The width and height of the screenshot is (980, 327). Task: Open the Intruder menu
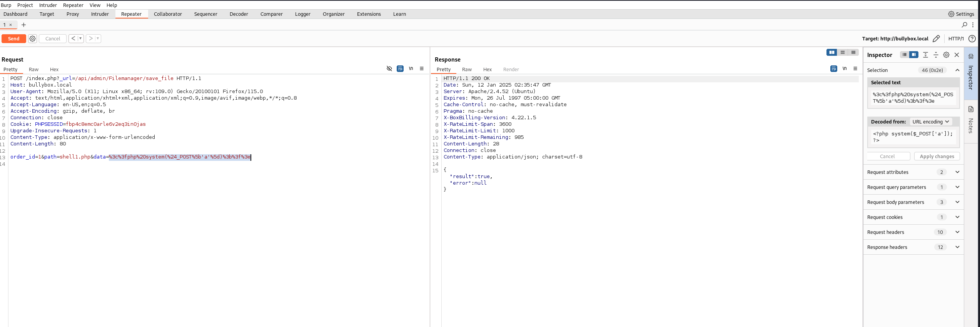[x=48, y=5]
